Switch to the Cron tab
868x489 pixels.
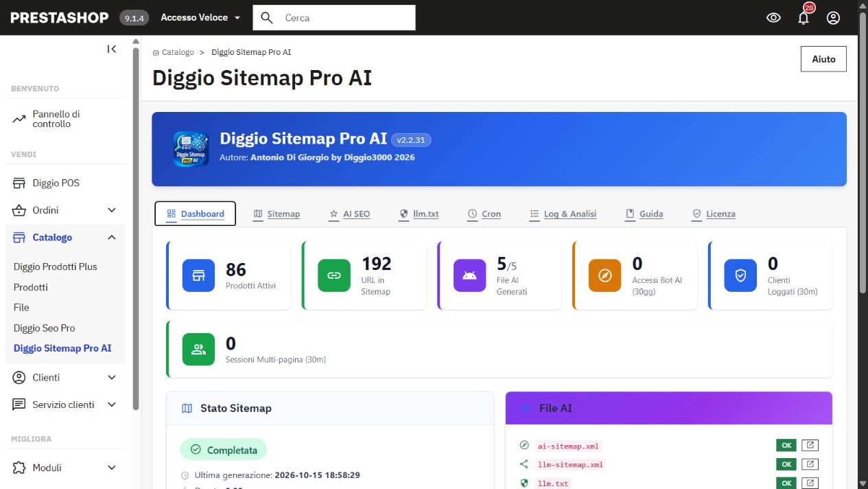pos(484,214)
